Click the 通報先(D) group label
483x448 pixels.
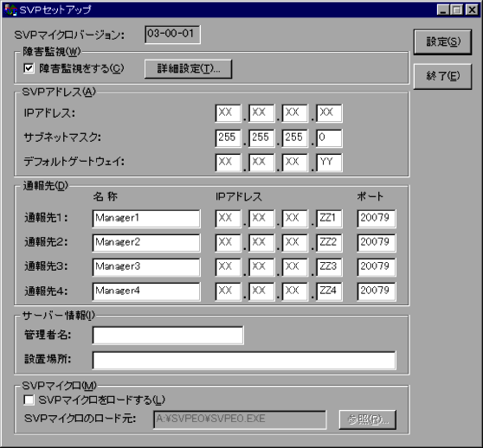click(46, 186)
